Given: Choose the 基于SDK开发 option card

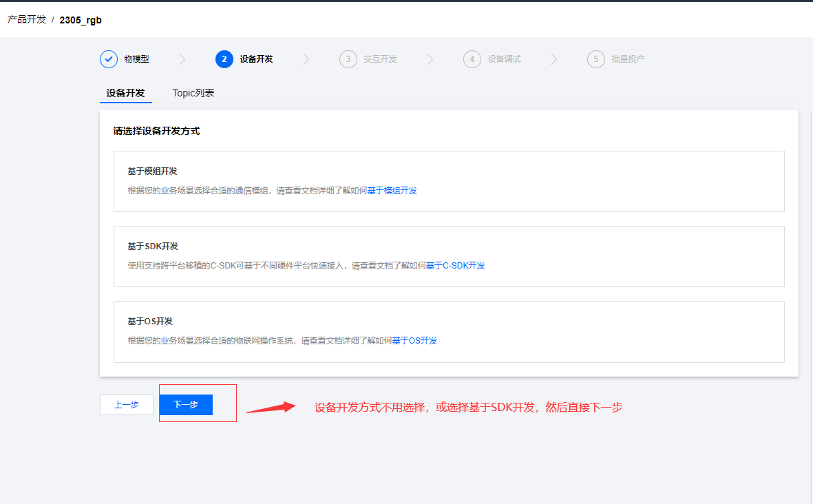Looking at the screenshot, I should (x=449, y=256).
